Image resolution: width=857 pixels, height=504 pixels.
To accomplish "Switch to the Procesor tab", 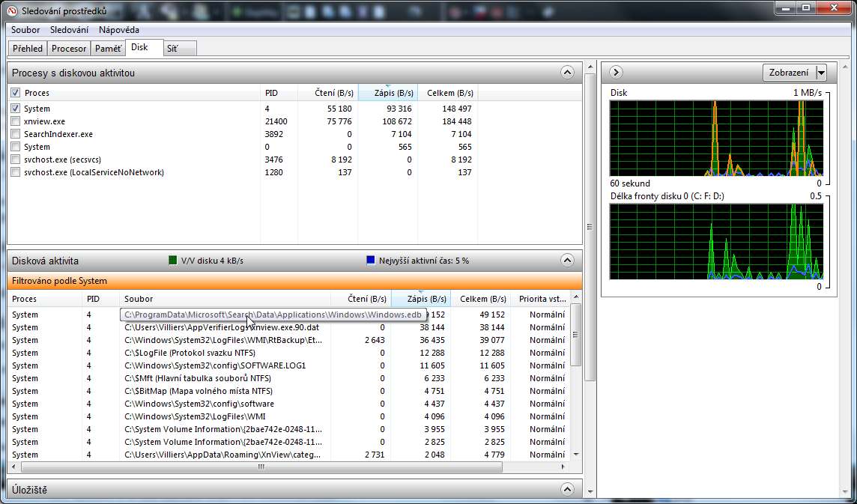I will pos(69,49).
